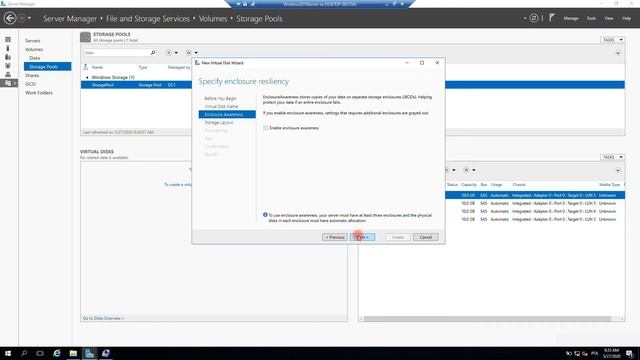Click in the storage pools Filter box

point(116,53)
